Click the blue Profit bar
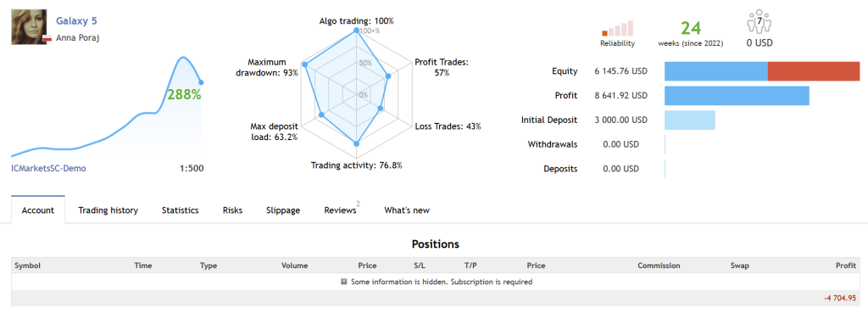Viewport: 868px width, 314px height. 737,96
